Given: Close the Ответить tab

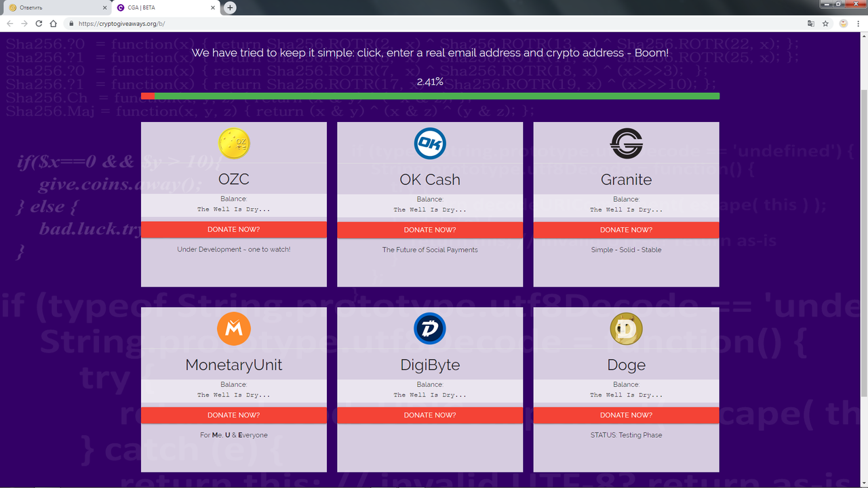Looking at the screenshot, I should (x=104, y=7).
